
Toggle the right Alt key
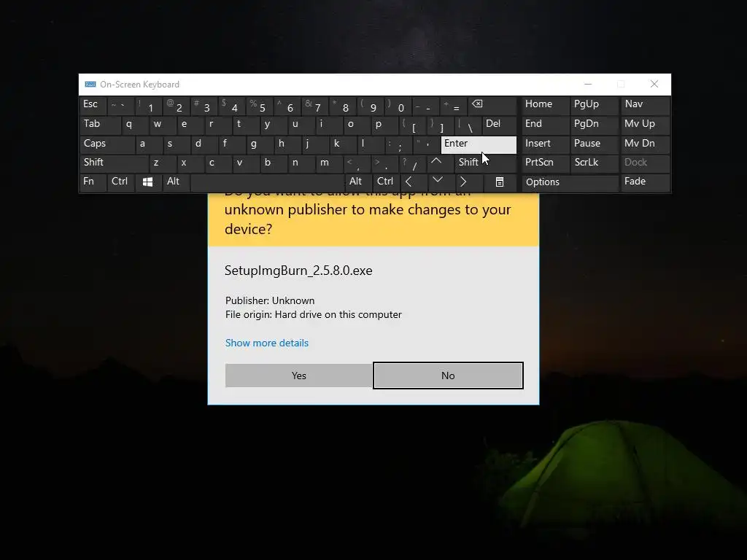coord(359,182)
